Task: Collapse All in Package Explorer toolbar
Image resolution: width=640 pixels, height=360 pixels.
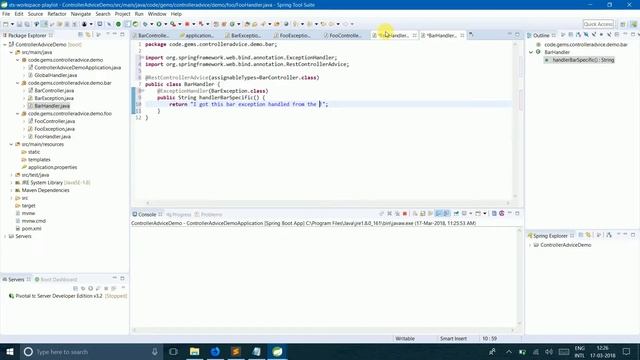Action: (x=80, y=35)
